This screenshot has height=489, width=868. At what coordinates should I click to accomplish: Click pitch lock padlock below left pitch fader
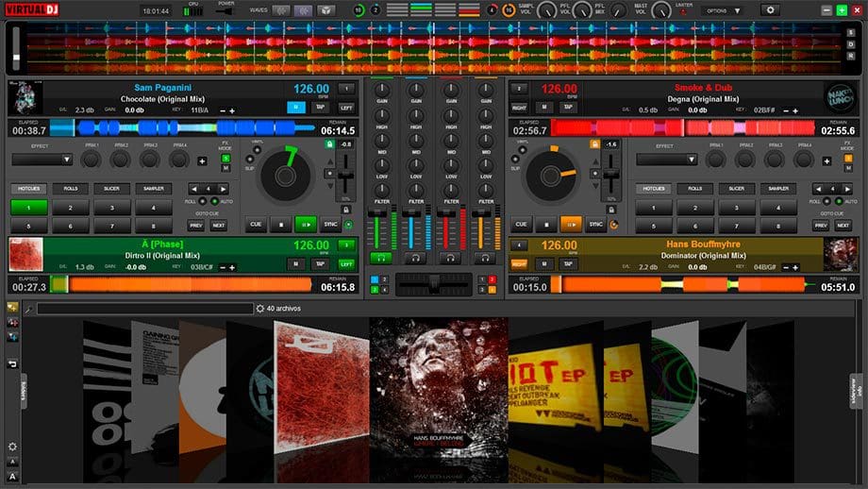pyautogui.click(x=346, y=210)
